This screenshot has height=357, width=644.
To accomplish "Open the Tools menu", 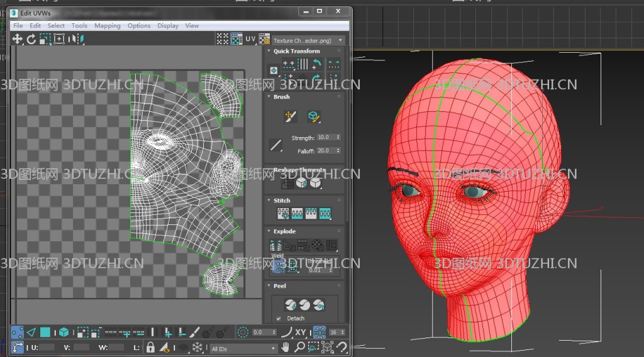I will click(x=79, y=26).
